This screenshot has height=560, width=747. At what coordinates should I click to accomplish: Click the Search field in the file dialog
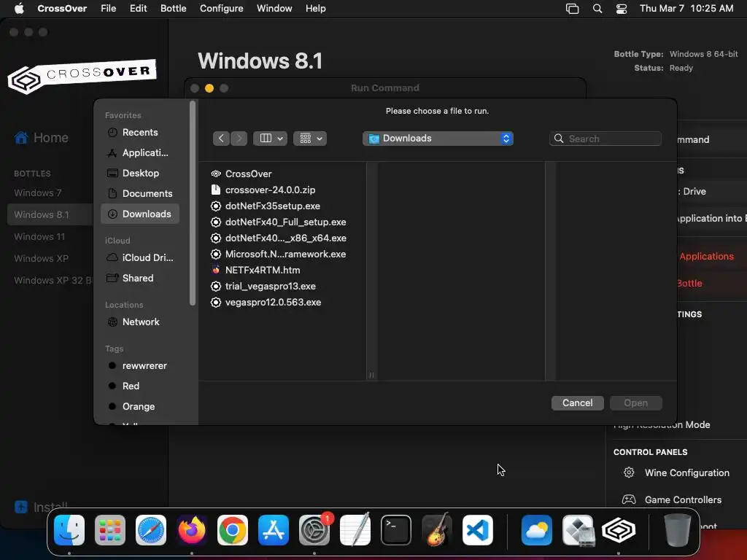pyautogui.click(x=605, y=139)
